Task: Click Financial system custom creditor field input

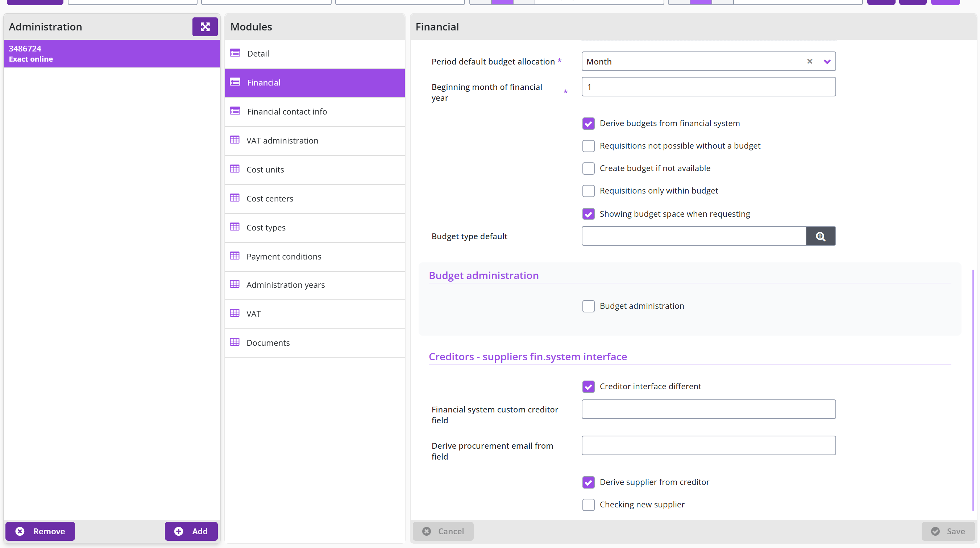Action: coord(709,409)
